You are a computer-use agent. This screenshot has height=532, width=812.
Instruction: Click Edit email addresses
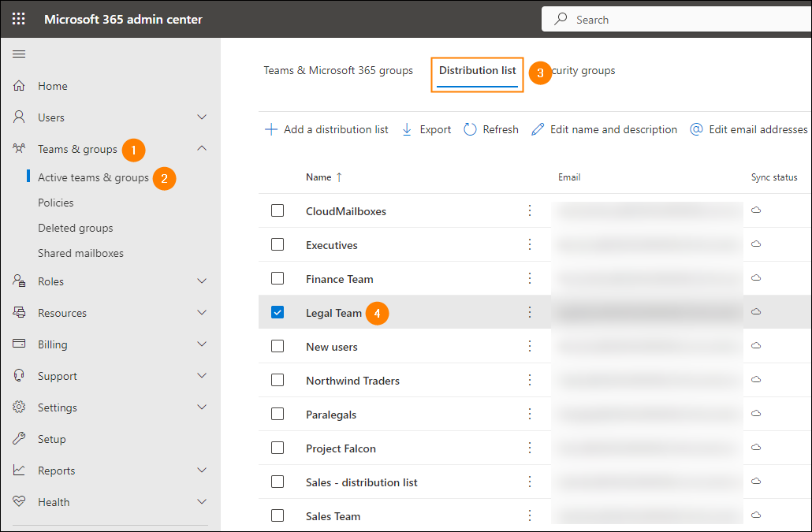point(749,129)
